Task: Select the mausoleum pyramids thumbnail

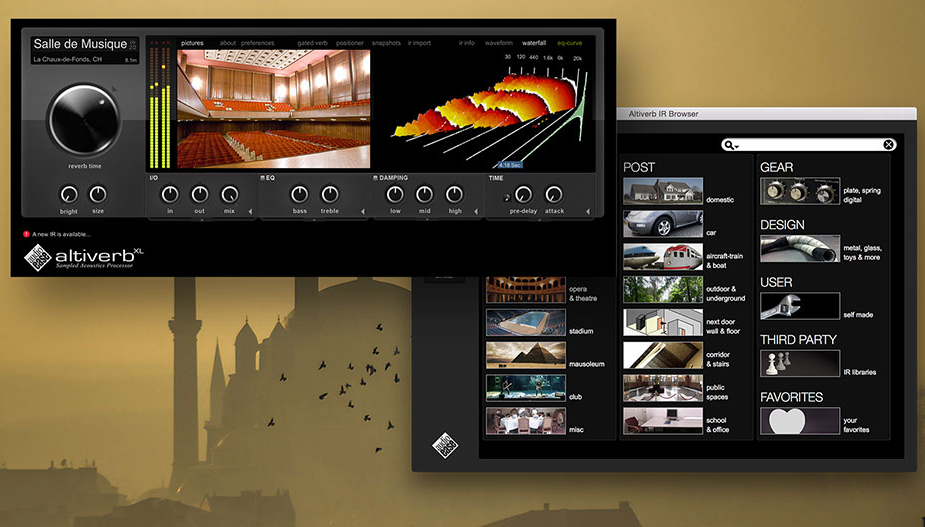Action: [526, 355]
